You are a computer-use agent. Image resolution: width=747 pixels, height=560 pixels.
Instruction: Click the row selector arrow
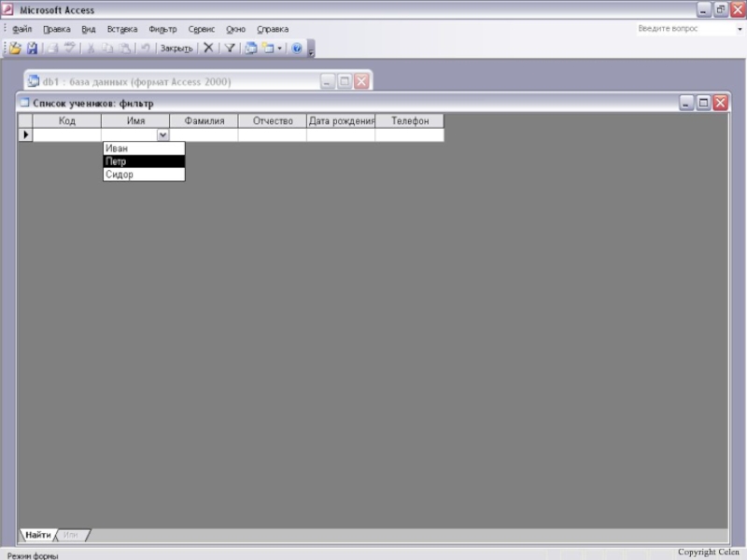(x=25, y=134)
